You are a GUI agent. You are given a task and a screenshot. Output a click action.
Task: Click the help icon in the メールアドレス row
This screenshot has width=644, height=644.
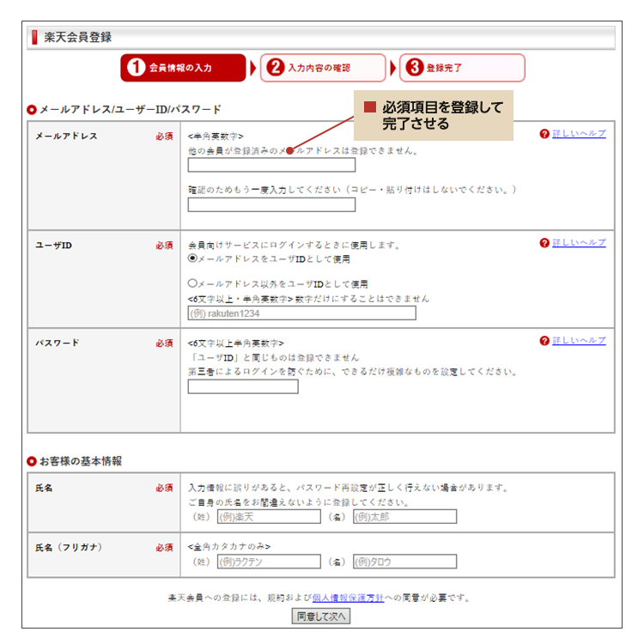(x=544, y=134)
